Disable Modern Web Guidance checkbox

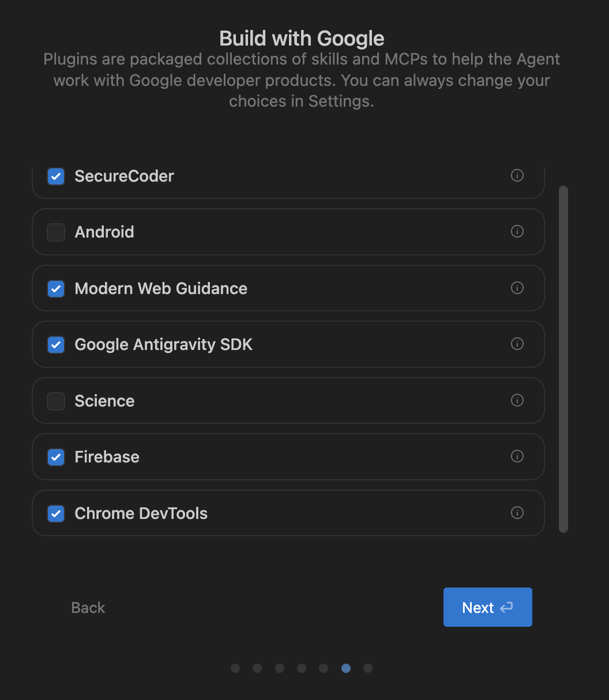click(56, 288)
